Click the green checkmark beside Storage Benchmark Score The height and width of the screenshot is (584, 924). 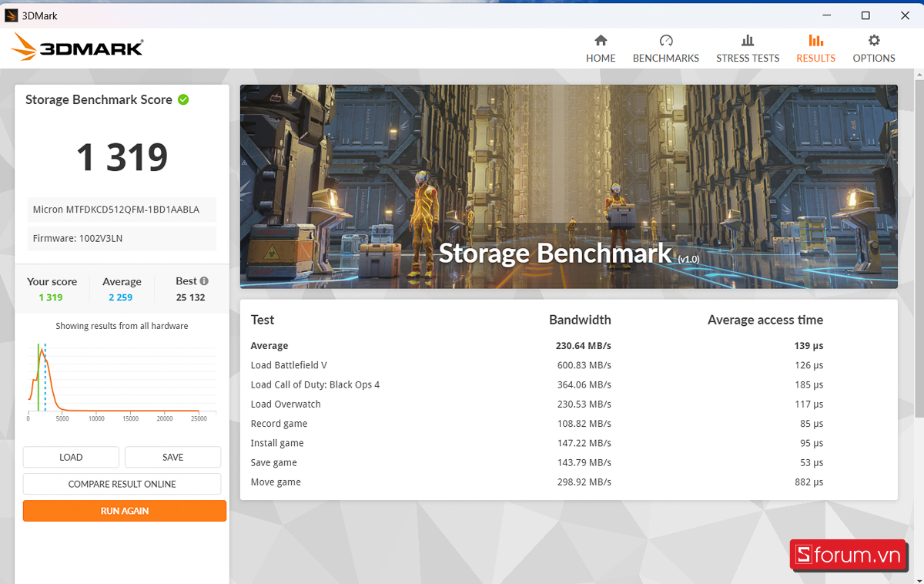pos(183,99)
